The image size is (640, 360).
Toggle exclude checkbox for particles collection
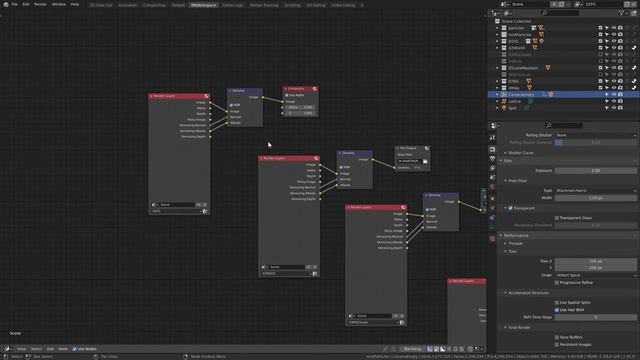[600, 28]
